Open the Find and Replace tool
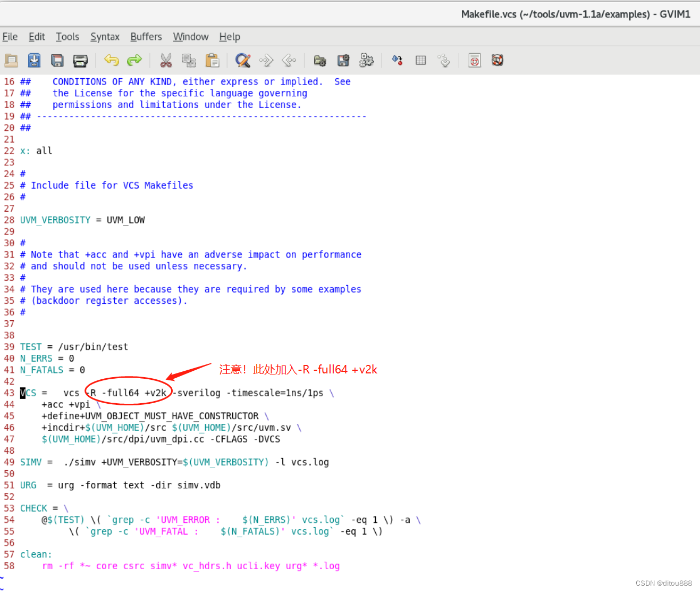Image resolution: width=700 pixels, height=591 pixels. (x=243, y=61)
